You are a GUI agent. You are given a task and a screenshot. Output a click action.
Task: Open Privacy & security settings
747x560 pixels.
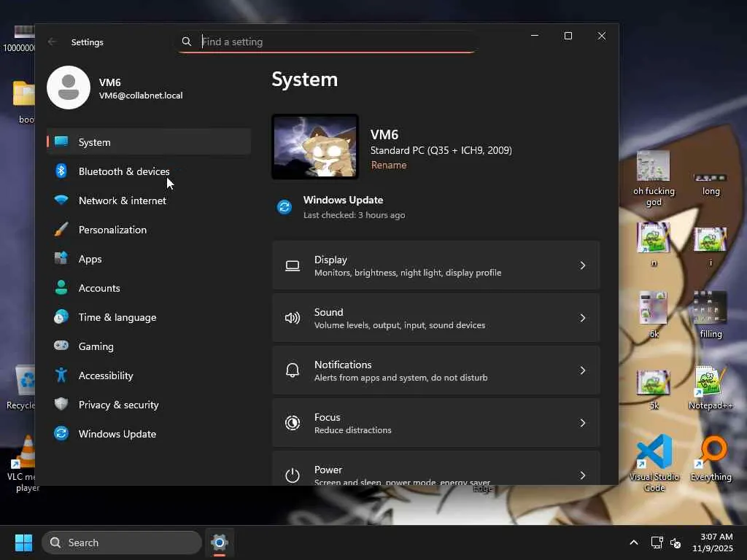118,405
